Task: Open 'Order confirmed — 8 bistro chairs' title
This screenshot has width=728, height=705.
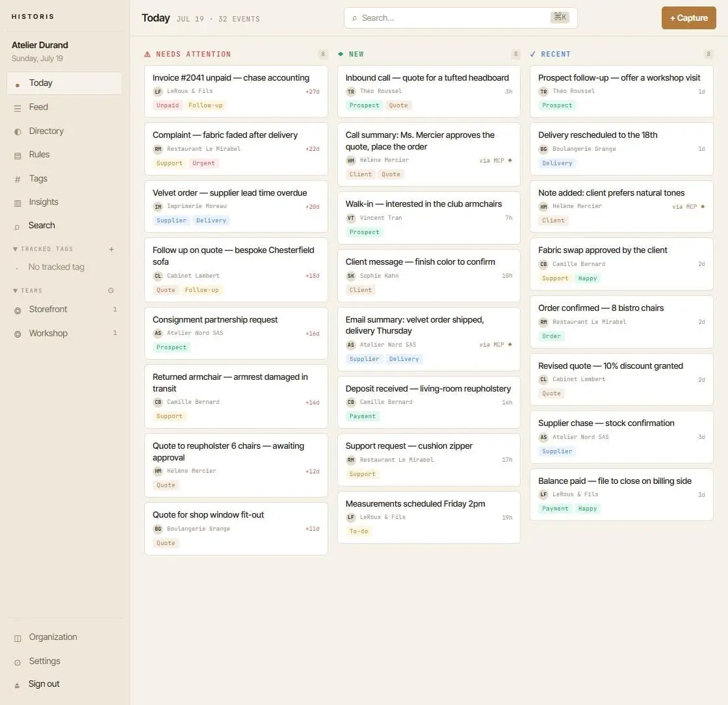Action: (x=601, y=308)
